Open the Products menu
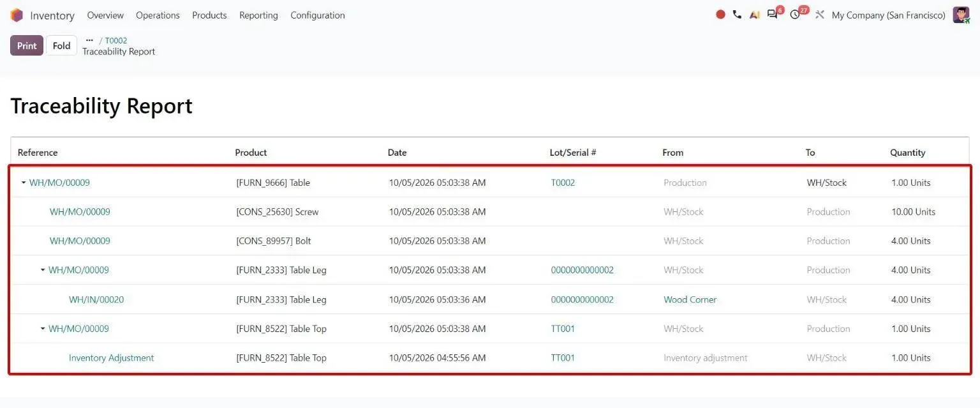This screenshot has width=980, height=408. coord(209,15)
